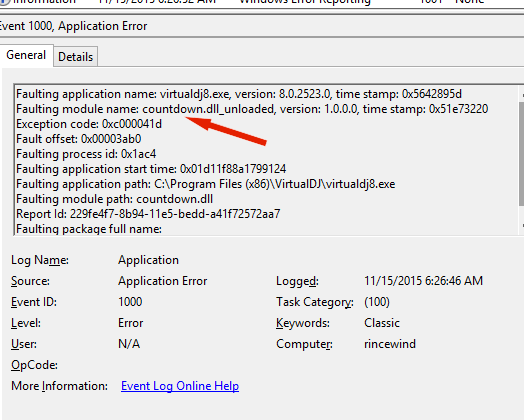Select the Windows Error Reporting event row
Viewport: 524px width, 420px height.
pos(262,3)
